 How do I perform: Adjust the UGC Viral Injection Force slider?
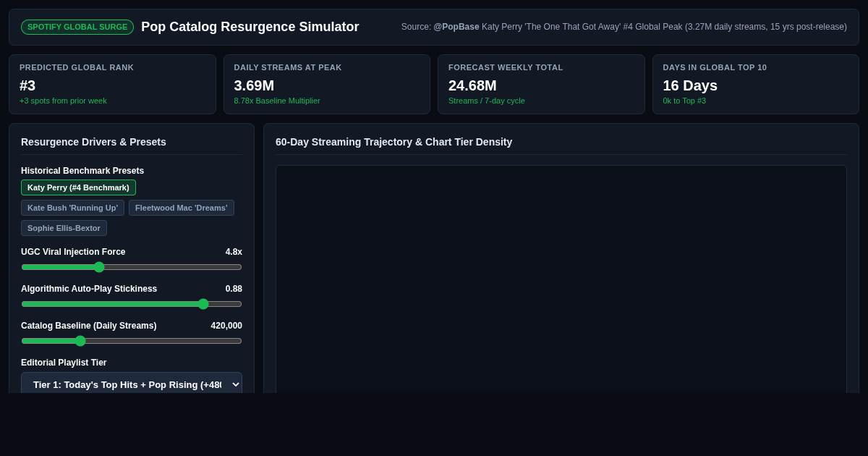(132, 267)
